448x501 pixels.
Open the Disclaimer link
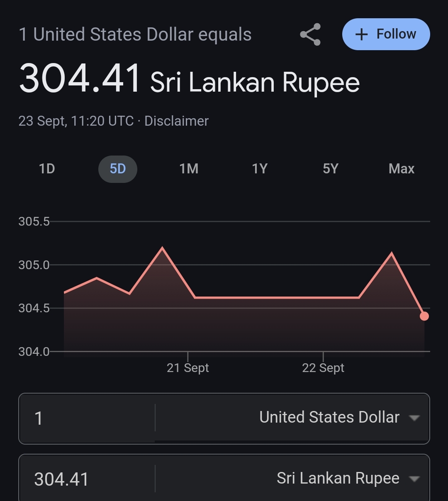[176, 121]
